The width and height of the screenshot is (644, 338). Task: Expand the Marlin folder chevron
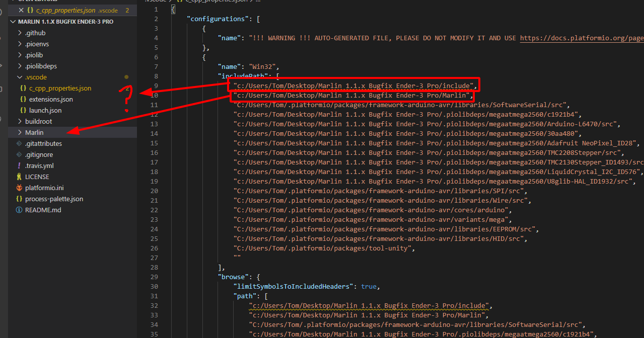(x=20, y=132)
